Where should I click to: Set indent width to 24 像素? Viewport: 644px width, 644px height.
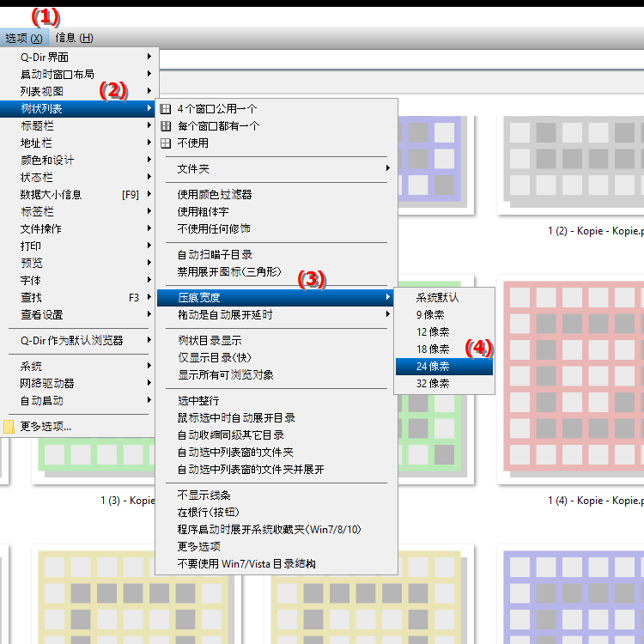click(x=444, y=367)
